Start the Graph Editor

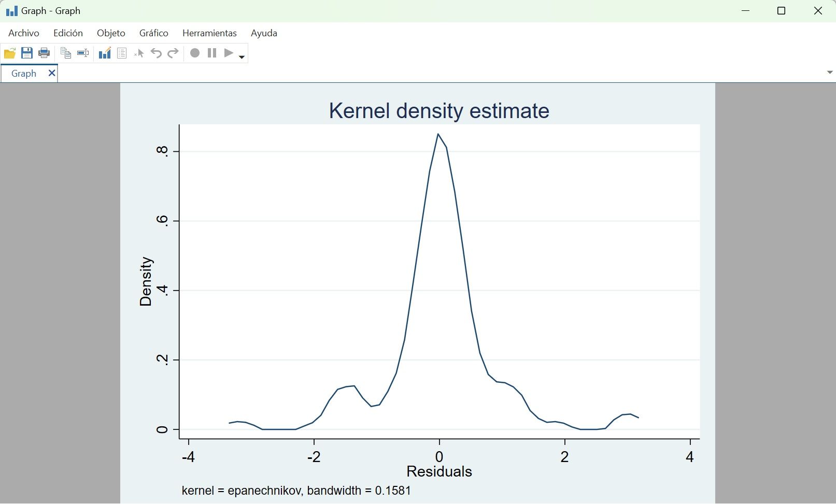click(105, 53)
